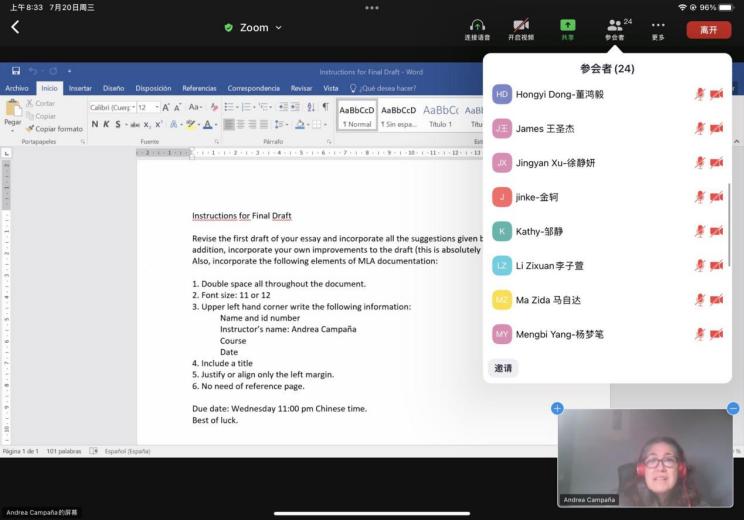Tap the green Share screen icon
744x520 pixels.
(567, 25)
